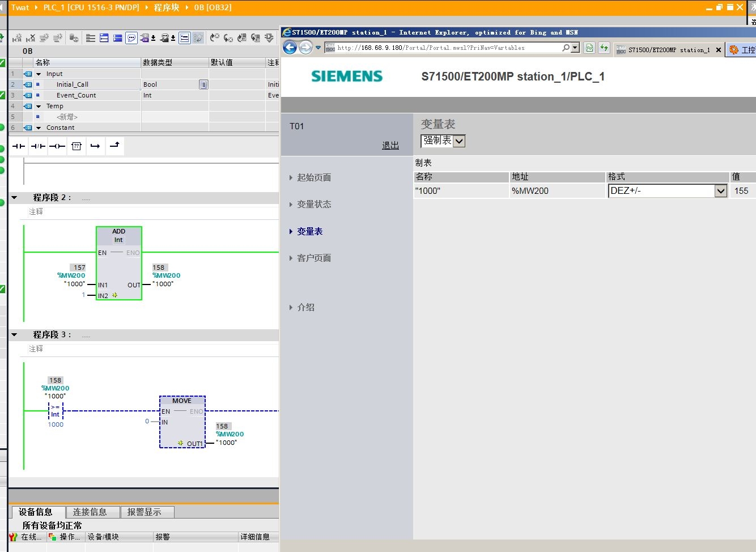Open 变量状态 in web server menu
Viewport: 756px width, 552px height.
[314, 204]
